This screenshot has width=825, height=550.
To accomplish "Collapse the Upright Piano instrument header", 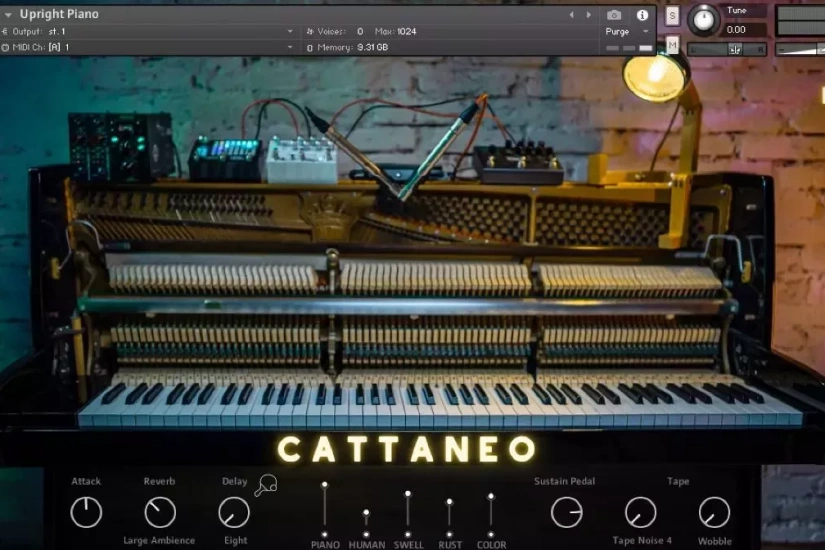I will click(8, 15).
